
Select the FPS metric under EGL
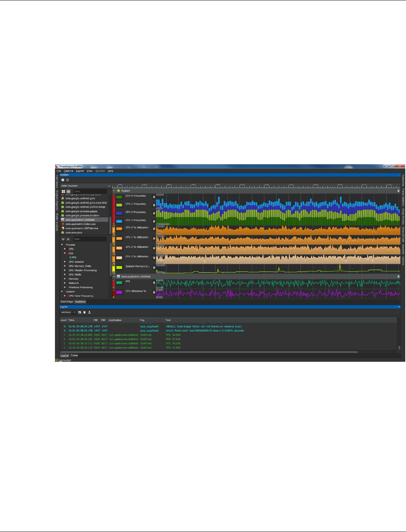[74, 257]
